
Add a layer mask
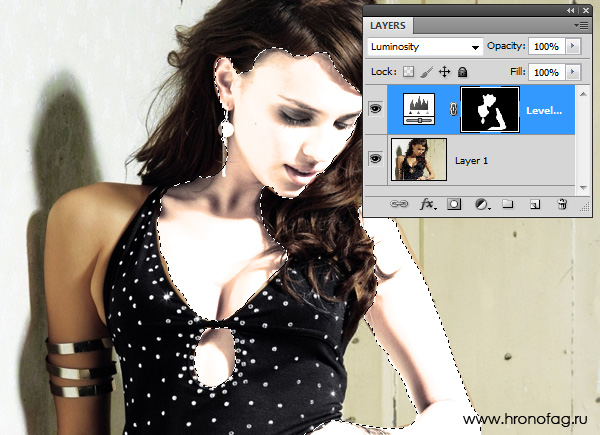[x=454, y=204]
